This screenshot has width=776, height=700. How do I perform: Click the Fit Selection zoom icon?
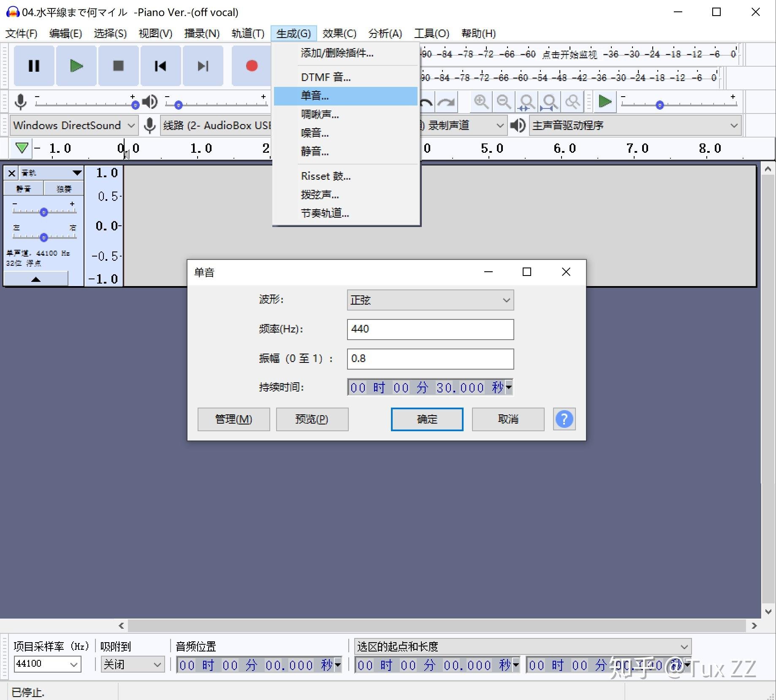click(x=526, y=102)
